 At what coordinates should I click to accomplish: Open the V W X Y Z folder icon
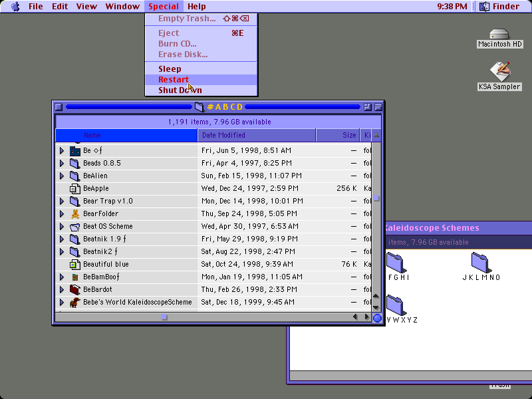(395, 305)
